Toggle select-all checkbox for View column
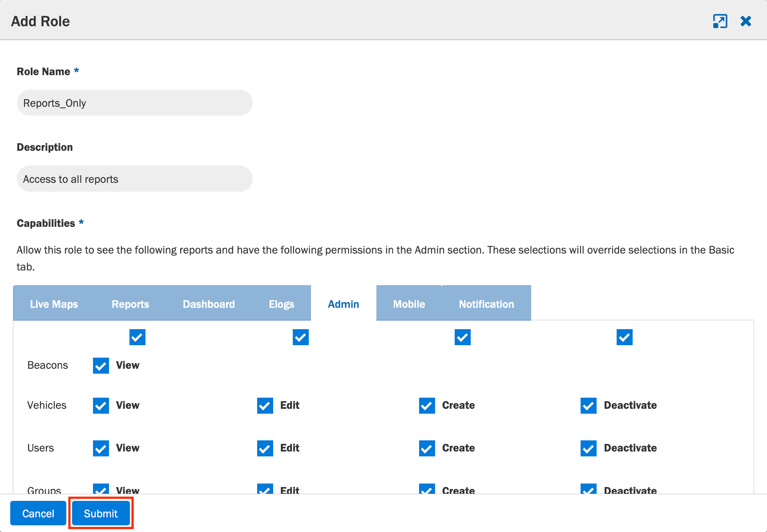The image size is (767, 532). [137, 337]
